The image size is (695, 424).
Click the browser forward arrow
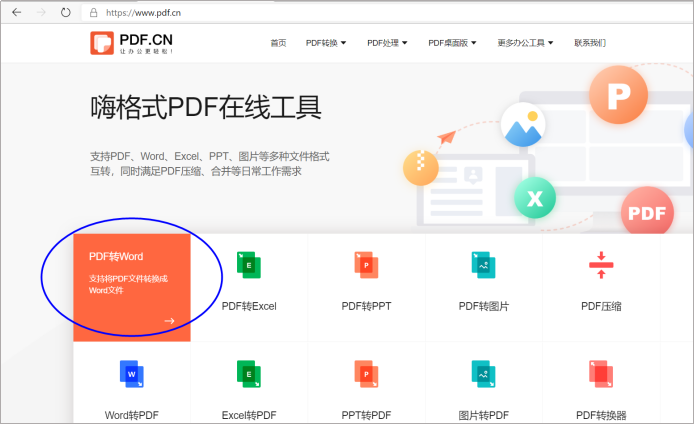(41, 12)
